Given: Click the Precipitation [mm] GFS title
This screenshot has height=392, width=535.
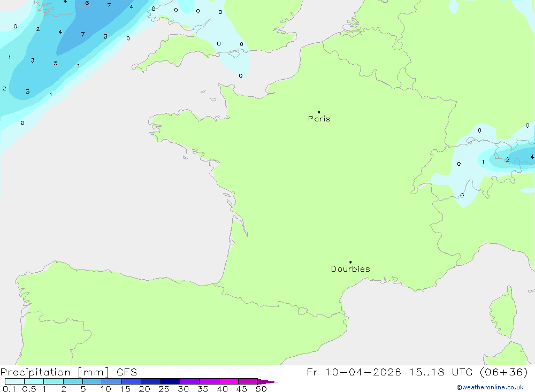Looking at the screenshot, I should coord(68,372).
